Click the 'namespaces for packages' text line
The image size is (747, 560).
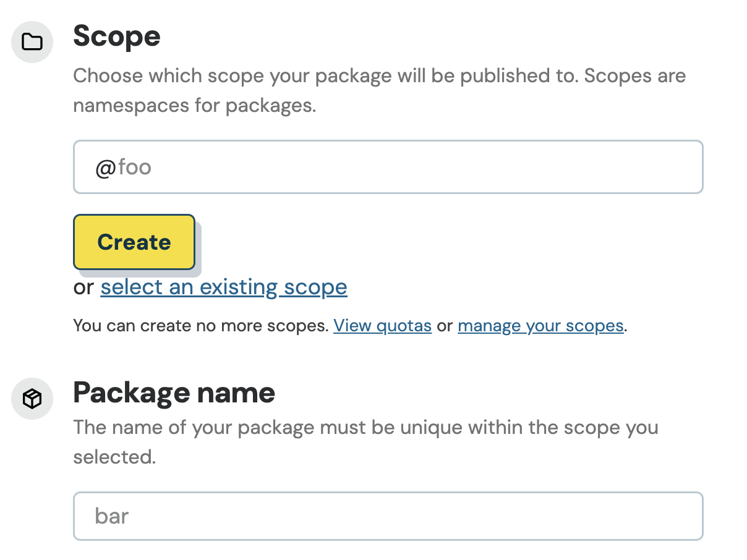[x=194, y=106]
